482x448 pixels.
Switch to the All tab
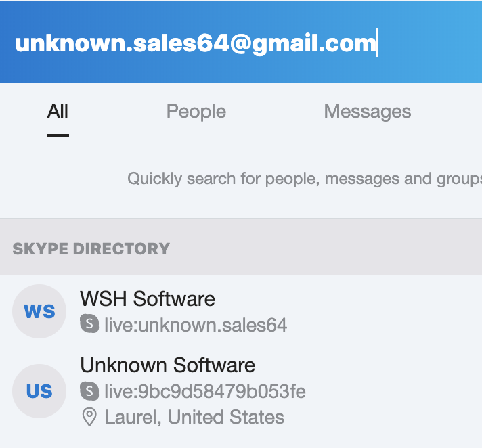coord(58,111)
